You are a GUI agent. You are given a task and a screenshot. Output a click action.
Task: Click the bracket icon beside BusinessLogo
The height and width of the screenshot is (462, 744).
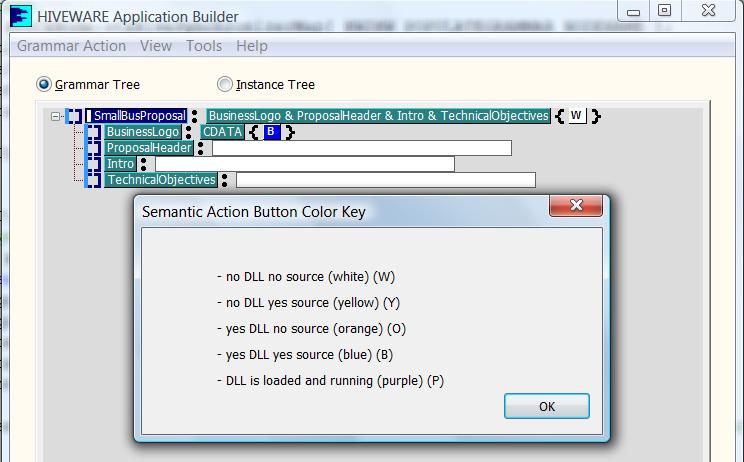(93, 132)
